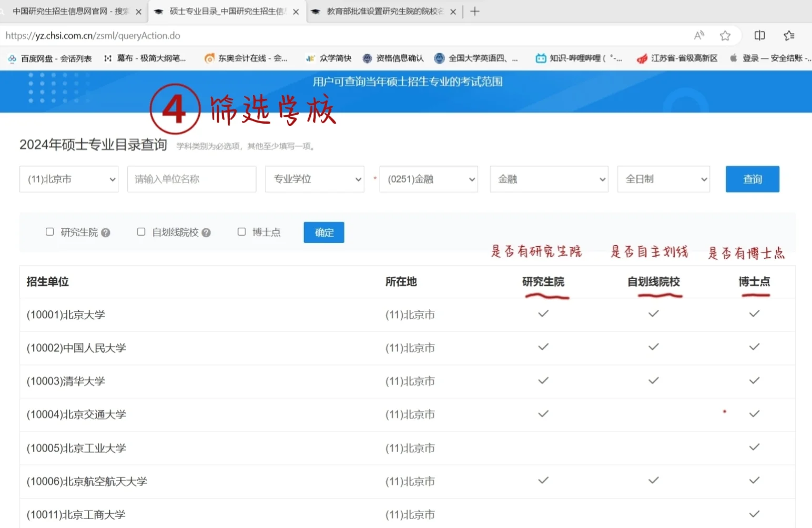Click the checkmark for 北京大学 博士点 column
812x528 pixels.
pos(754,313)
